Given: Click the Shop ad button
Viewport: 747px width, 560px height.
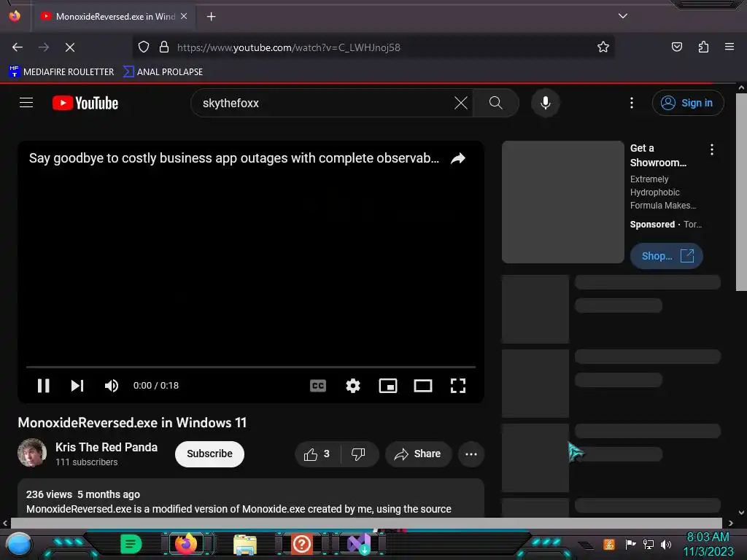Looking at the screenshot, I should [x=667, y=256].
